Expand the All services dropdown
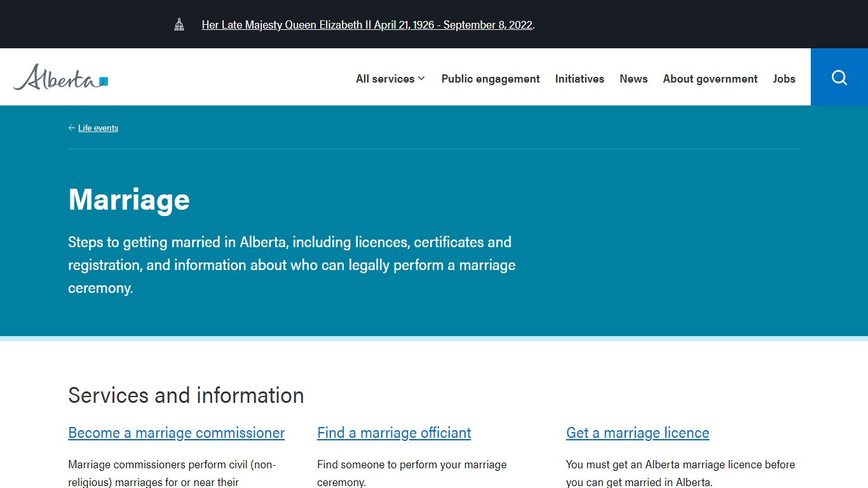 click(x=390, y=79)
